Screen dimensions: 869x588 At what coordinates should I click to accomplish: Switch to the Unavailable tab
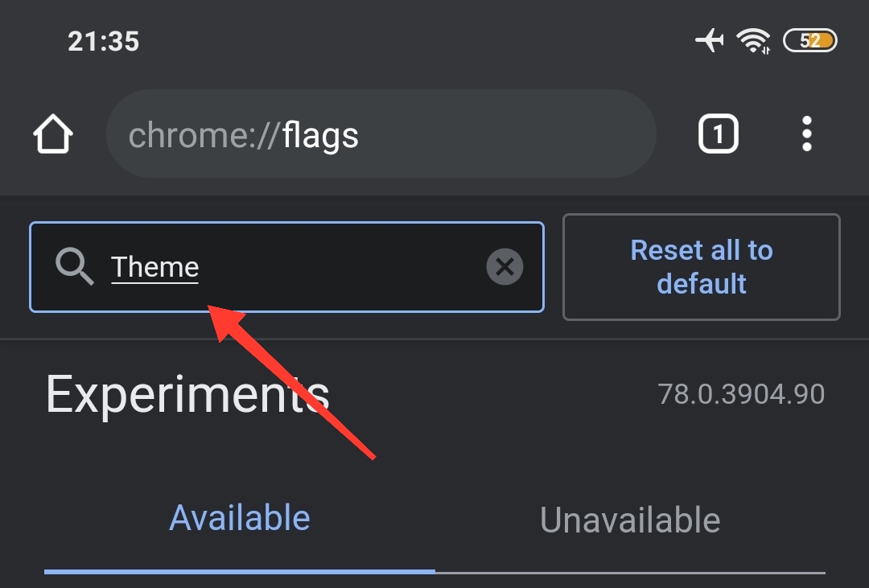[x=630, y=520]
